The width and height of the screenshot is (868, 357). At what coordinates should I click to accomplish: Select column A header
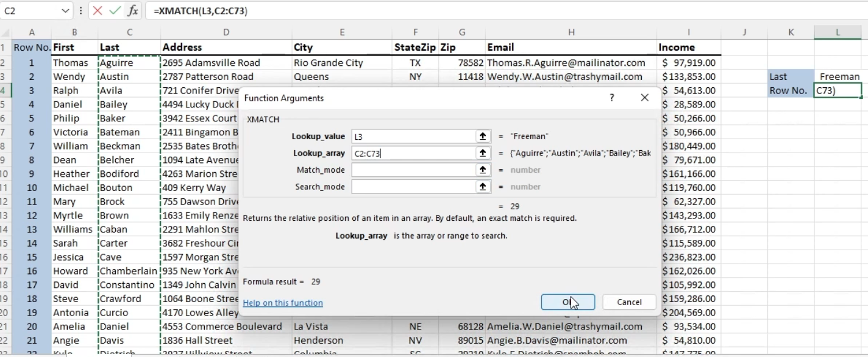tap(32, 32)
